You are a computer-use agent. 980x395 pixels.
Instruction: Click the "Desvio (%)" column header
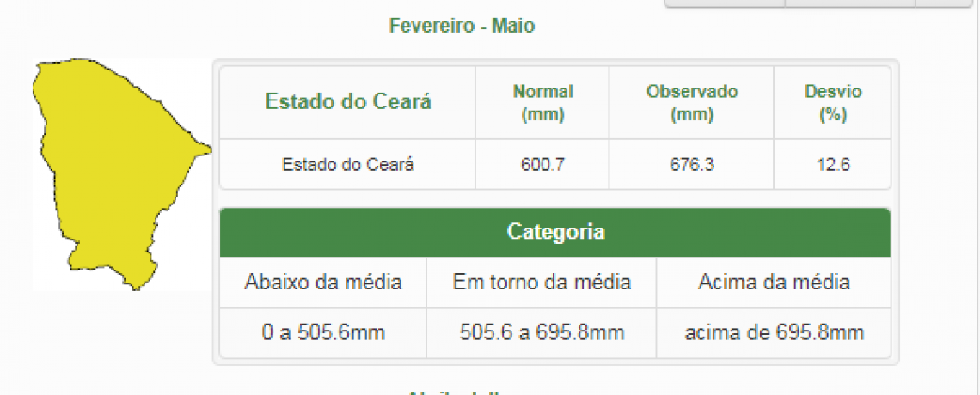832,102
